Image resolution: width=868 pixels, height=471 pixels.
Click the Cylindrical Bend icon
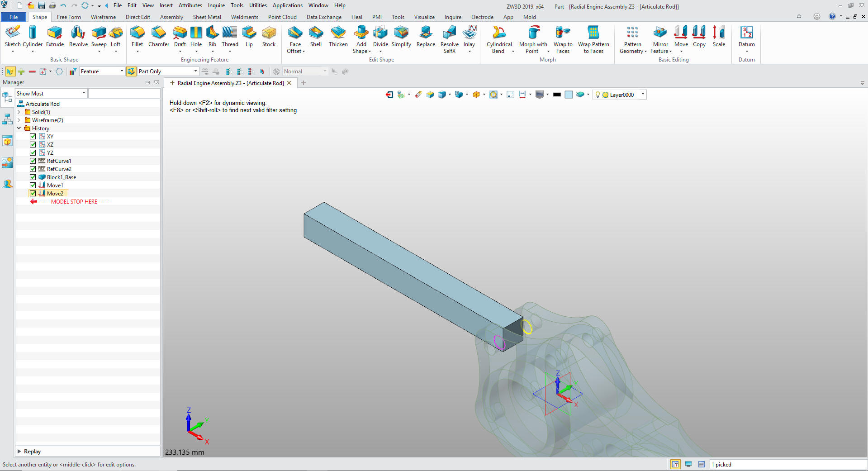(499, 36)
